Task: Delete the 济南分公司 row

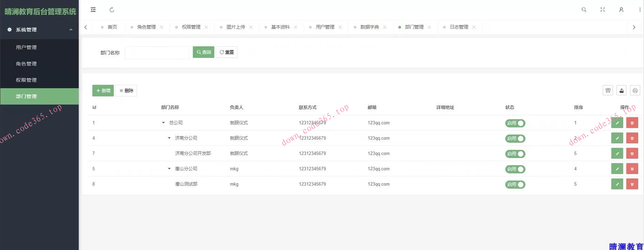Action: (632, 138)
